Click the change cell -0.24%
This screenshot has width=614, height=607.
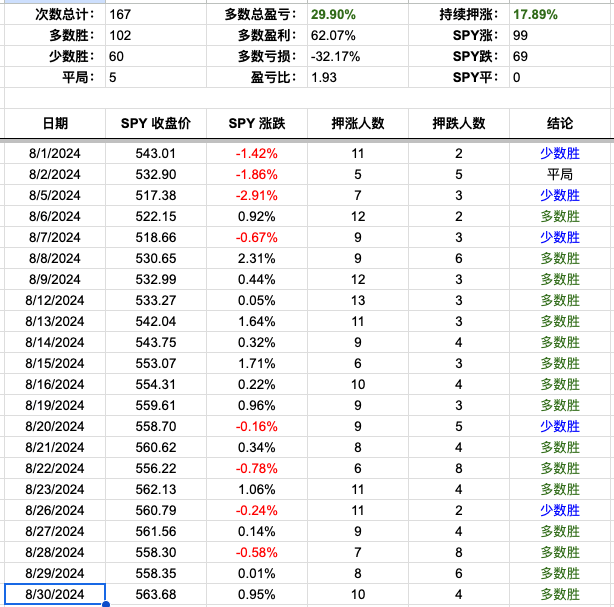[x=257, y=510]
